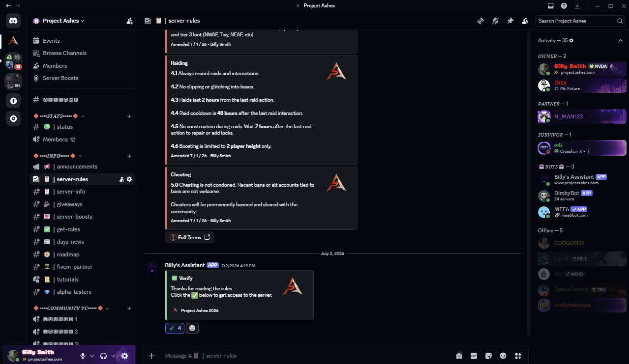Click back arrow in title bar
The height and width of the screenshot is (364, 629).
[x=8, y=6]
